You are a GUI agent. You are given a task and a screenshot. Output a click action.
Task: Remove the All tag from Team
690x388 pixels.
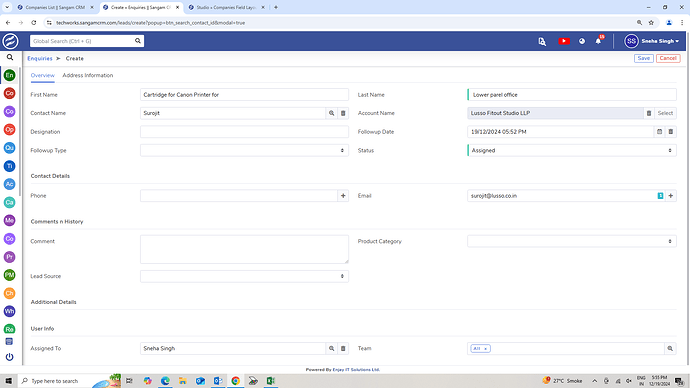tap(485, 348)
